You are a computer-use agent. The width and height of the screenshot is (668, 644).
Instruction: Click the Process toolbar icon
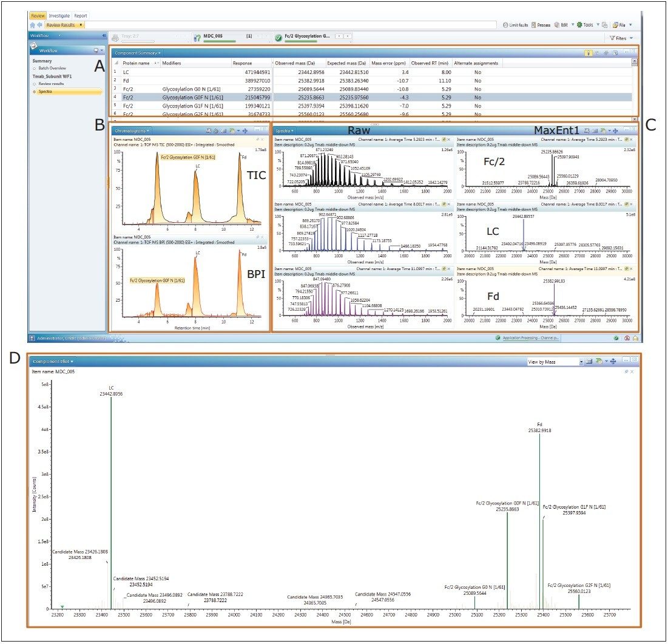tap(534, 25)
